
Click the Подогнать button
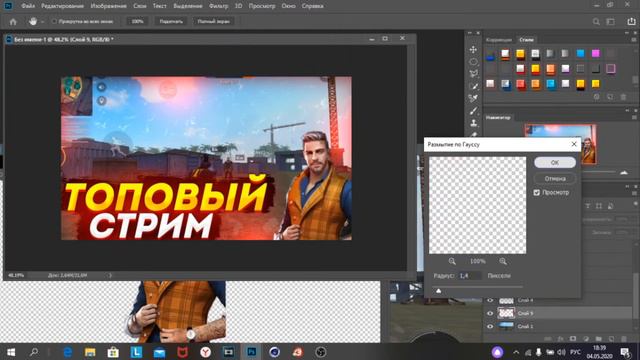coord(171,21)
